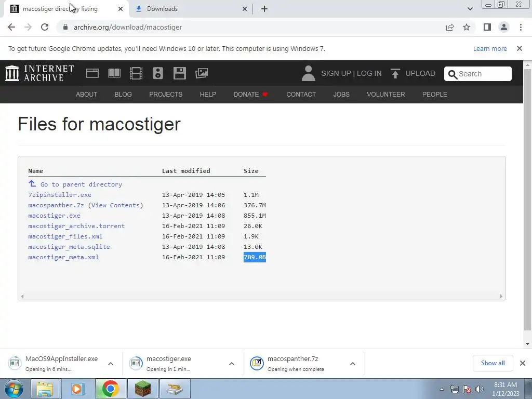Open Internet Archive home logo
This screenshot has height=399, width=532.
coord(39,73)
